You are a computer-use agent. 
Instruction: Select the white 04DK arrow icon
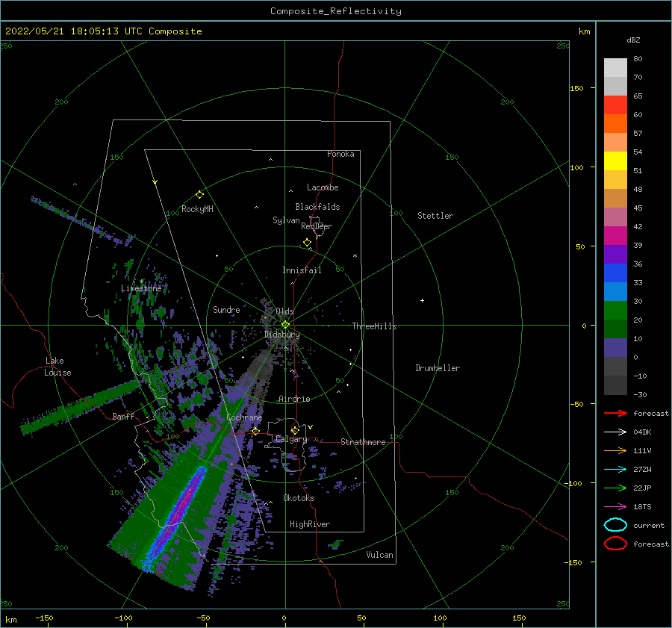point(615,432)
